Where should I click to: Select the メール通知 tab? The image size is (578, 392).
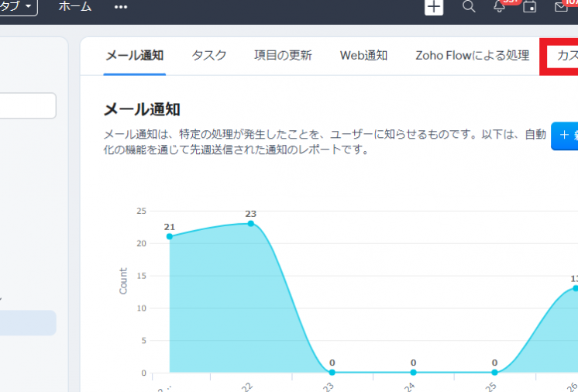tap(134, 56)
